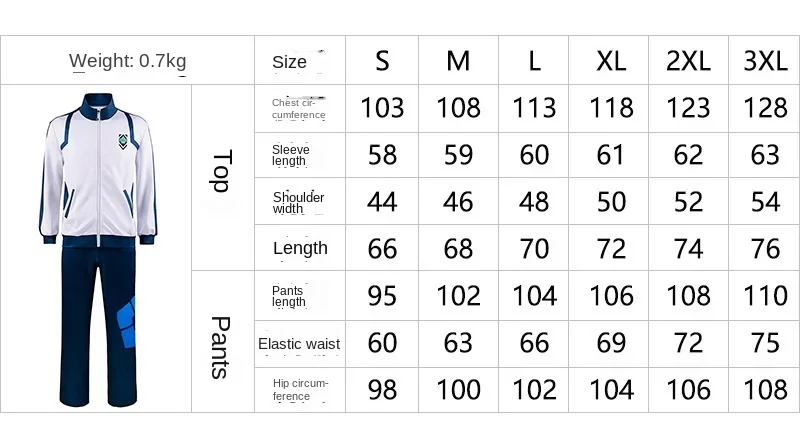Screen dimensions: 800x445
Task: Select the L size column header
Action: [x=534, y=61]
